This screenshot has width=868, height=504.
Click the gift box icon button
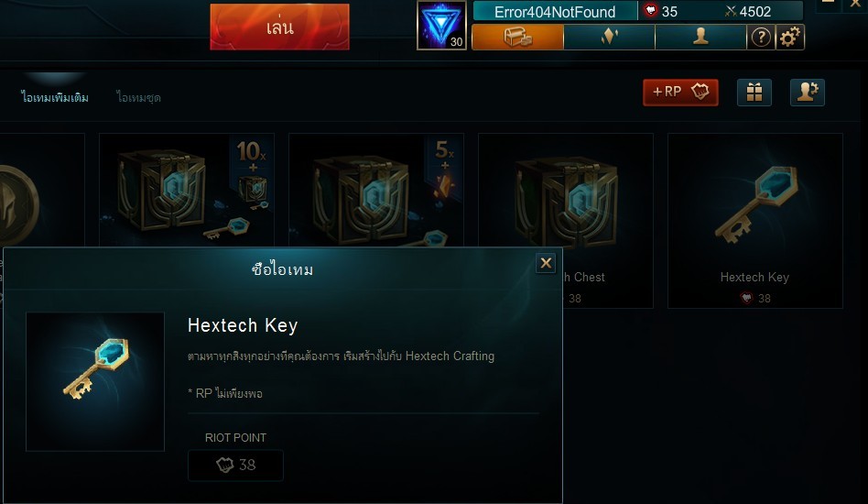pyautogui.click(x=754, y=92)
